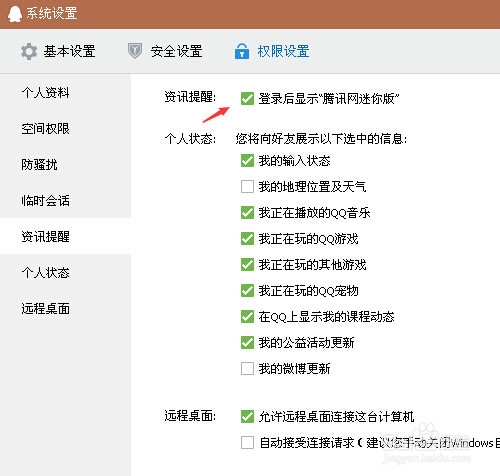500x476 pixels.
Task: Enable 我的微博更新 checkbox
Action: [247, 369]
